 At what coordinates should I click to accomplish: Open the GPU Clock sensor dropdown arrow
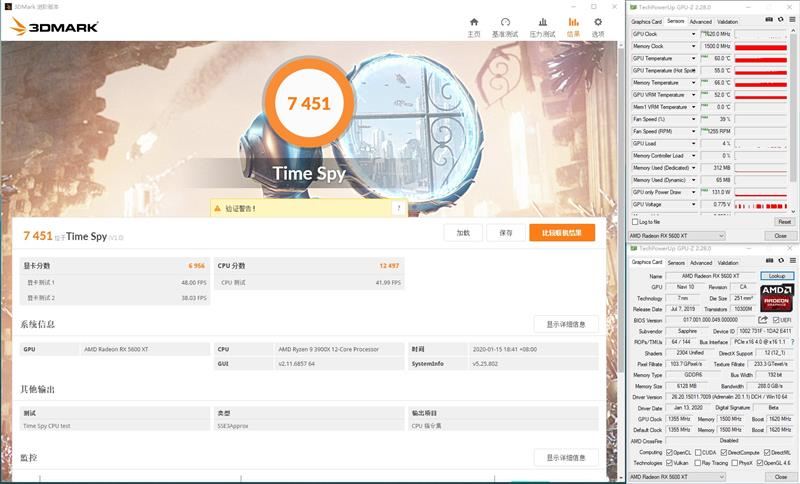point(693,34)
